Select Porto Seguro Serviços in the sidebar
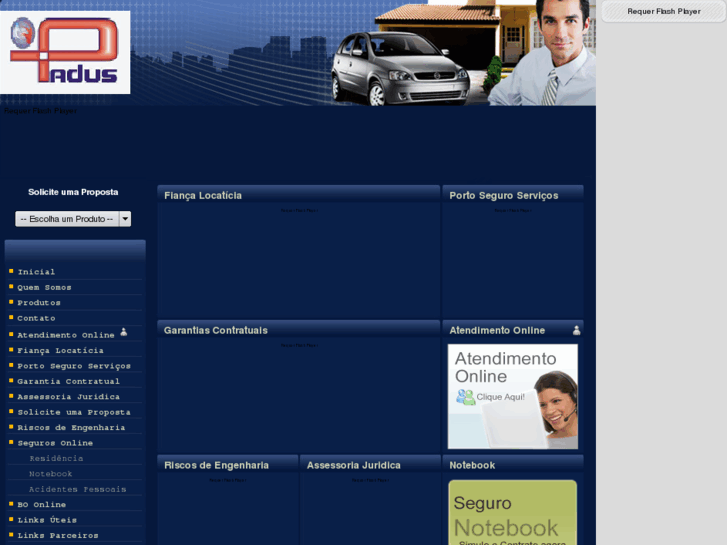 coord(74,366)
